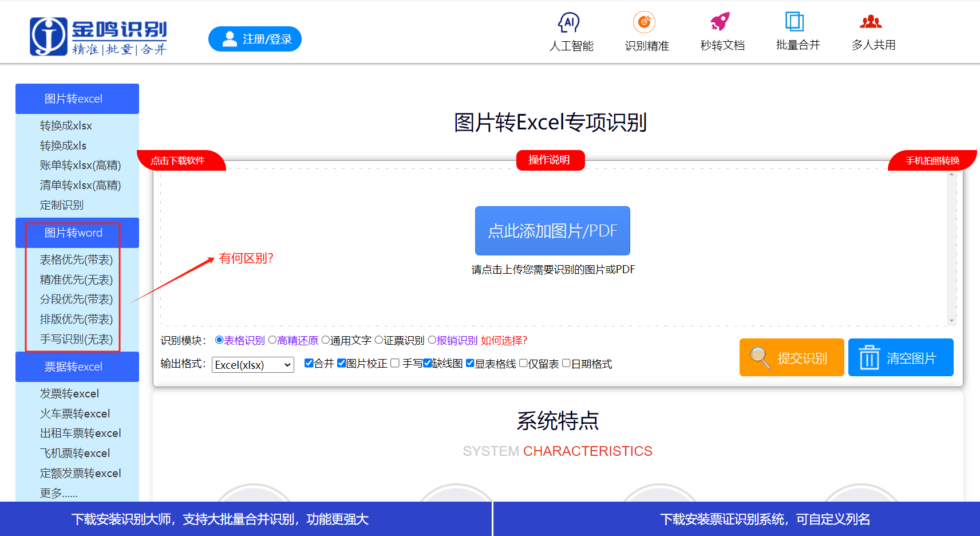This screenshot has width=980, height=536.
Task: Click 更多...... in the sidebar
Action: (58, 492)
